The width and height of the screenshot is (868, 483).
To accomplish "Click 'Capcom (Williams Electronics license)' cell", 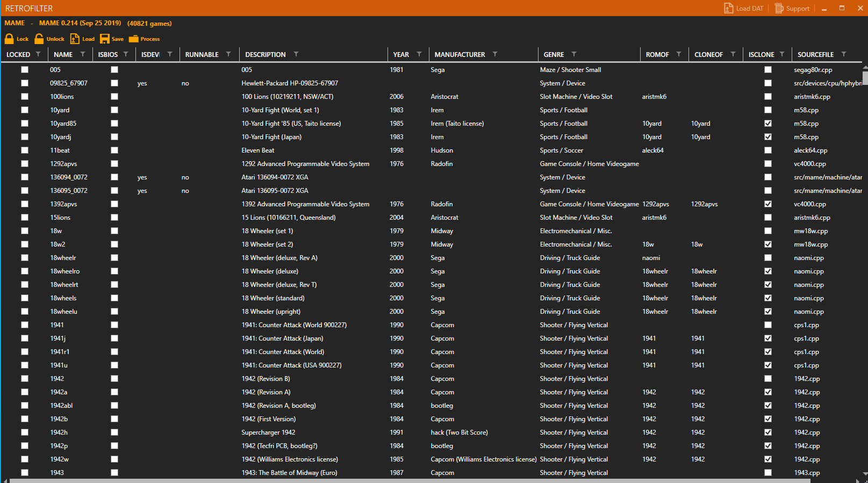I will click(x=484, y=459).
